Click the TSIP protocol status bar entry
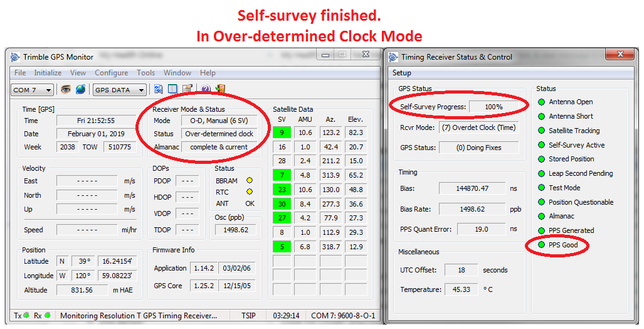This screenshot has height=329, width=644. [x=248, y=315]
